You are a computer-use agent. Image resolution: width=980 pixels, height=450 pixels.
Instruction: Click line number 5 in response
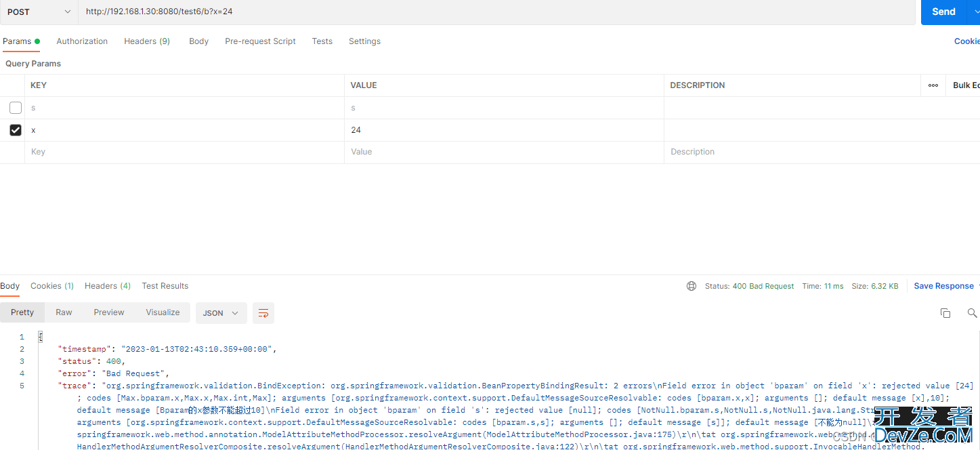[x=22, y=386]
